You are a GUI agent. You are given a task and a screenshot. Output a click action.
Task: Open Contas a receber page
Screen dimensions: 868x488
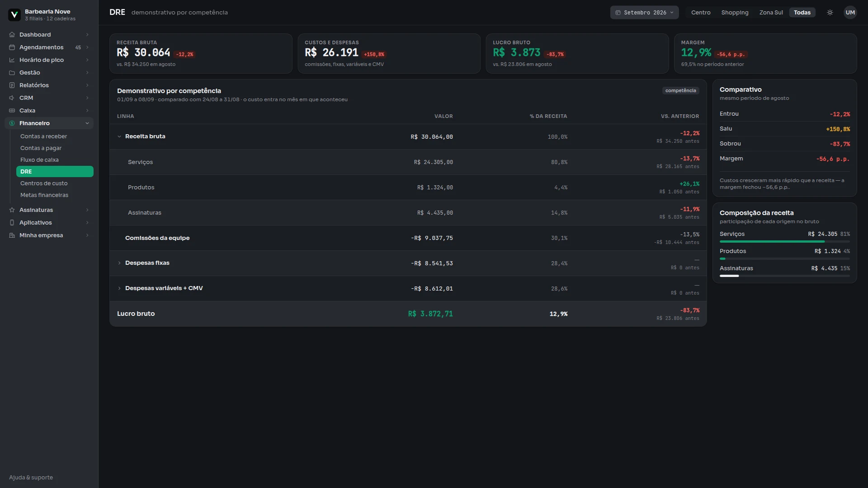[x=55, y=136]
